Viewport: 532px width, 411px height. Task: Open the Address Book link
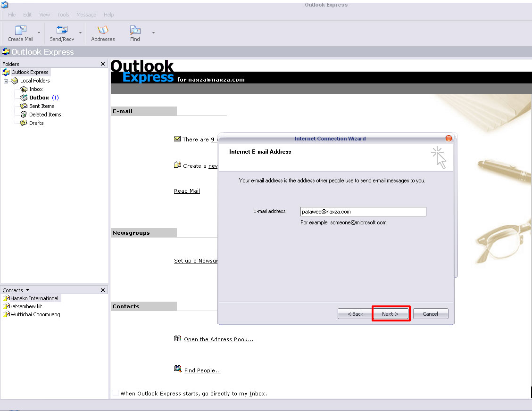(x=218, y=339)
